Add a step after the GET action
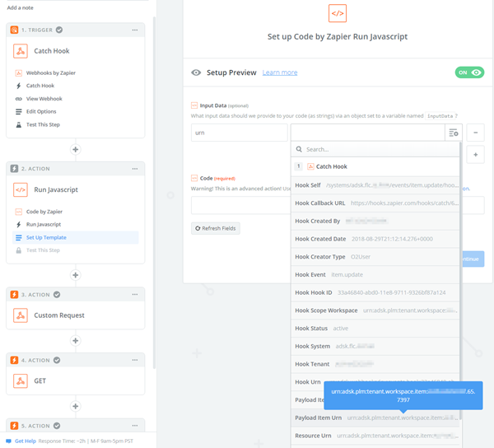Viewport: 494px width, 448px height. tap(75, 406)
